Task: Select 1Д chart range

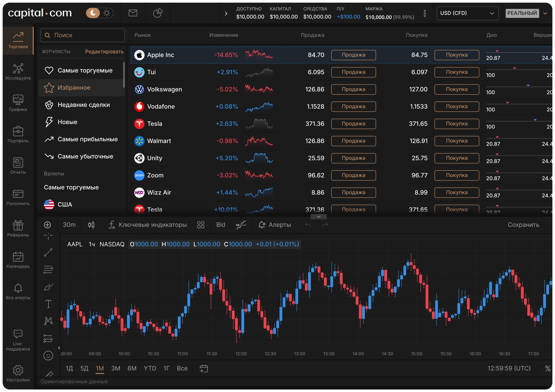Action: coord(69,369)
